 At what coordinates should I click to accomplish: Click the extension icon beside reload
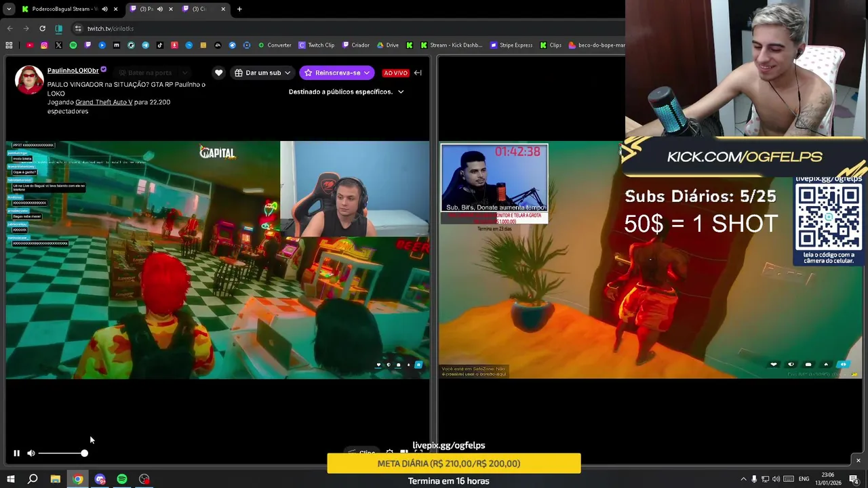(x=59, y=28)
